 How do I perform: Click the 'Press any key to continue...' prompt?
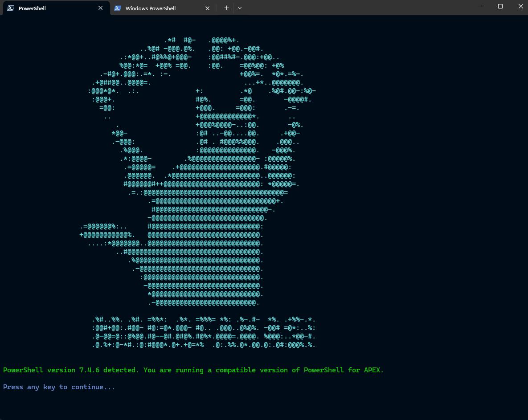coord(59,387)
